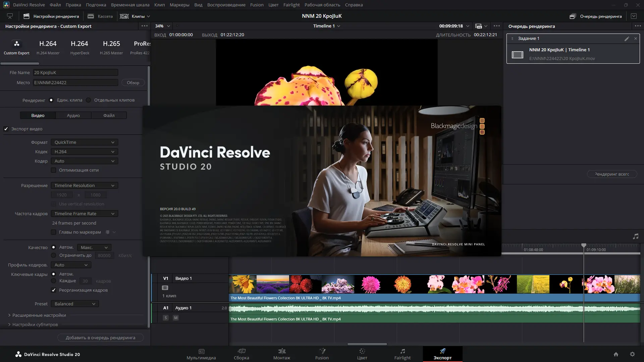Open the Preset Balanced dropdown

point(75,304)
